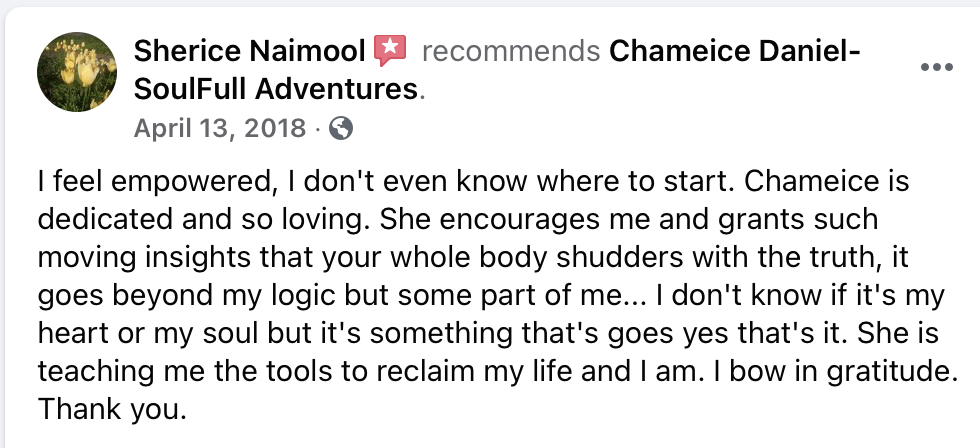
Task: Open Sherice Naimool's tulip profile picture
Action: (77, 72)
